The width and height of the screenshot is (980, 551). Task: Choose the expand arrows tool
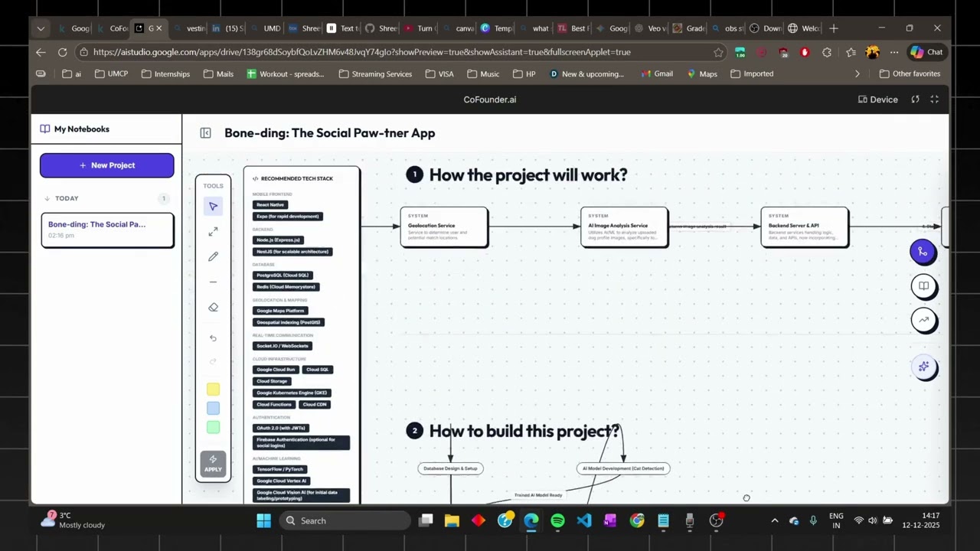213,231
